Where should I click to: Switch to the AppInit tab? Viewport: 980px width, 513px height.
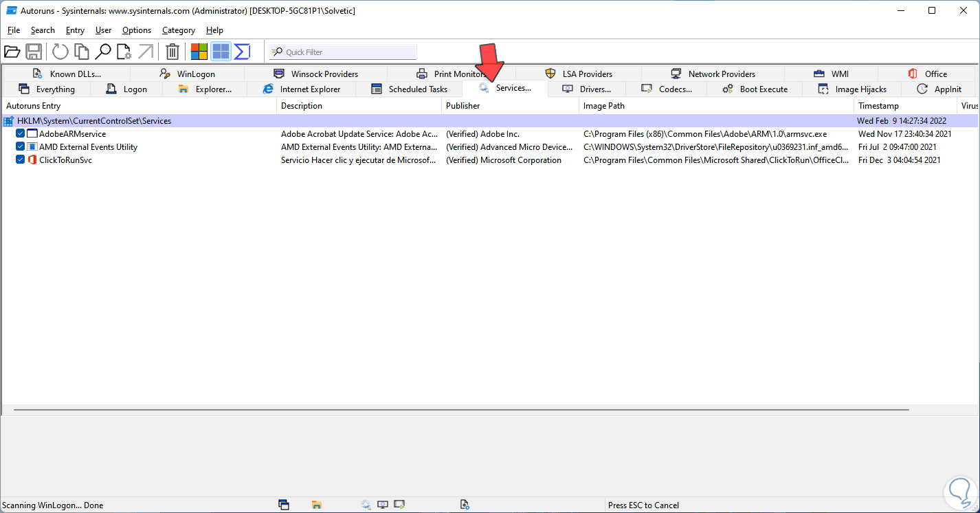939,89
